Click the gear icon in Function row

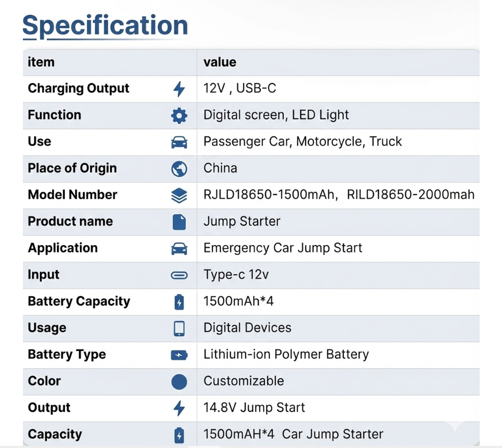179,116
